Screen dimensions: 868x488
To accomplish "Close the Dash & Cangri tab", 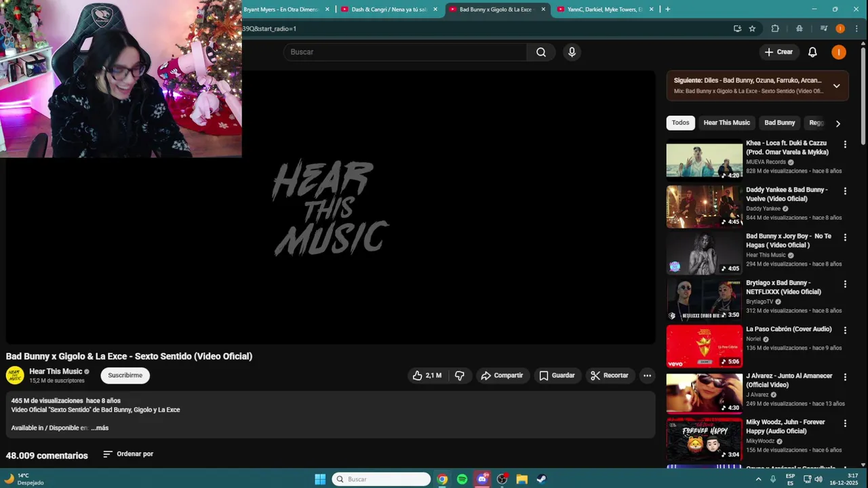I will [435, 9].
